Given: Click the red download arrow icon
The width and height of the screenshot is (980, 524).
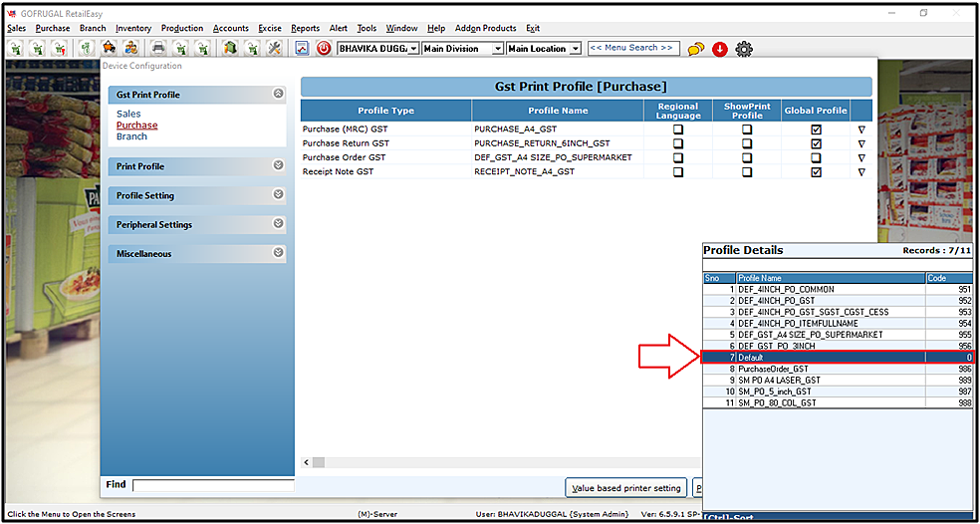Looking at the screenshot, I should tap(719, 49).
